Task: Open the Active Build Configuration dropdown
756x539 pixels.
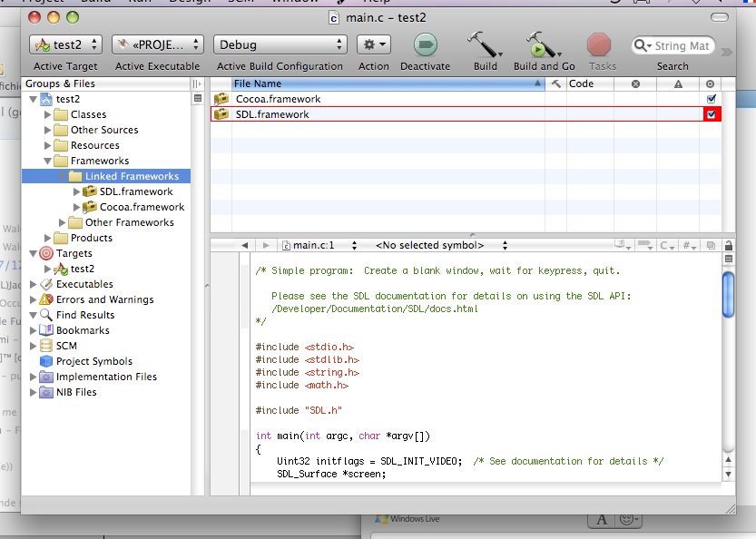Action: 279,44
